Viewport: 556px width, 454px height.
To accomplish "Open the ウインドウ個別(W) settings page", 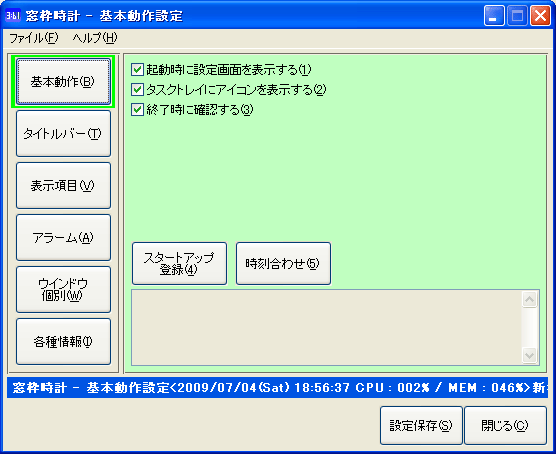I will [63, 289].
